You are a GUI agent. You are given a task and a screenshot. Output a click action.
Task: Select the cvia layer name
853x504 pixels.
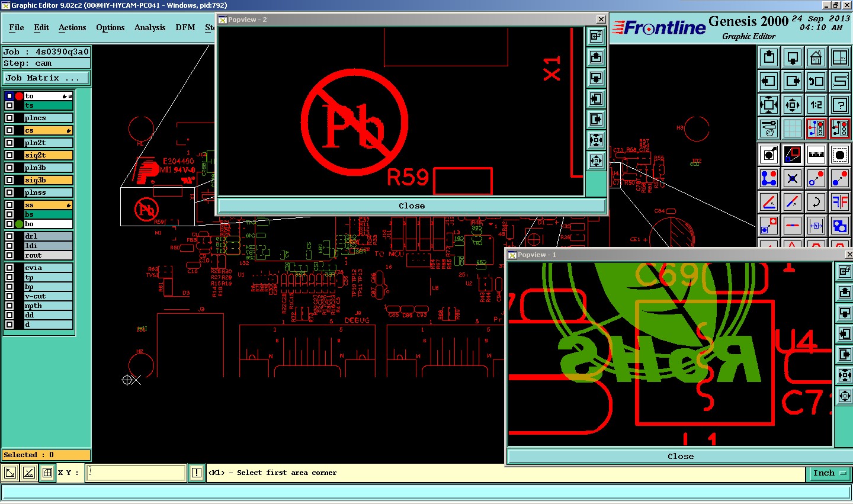click(x=48, y=268)
